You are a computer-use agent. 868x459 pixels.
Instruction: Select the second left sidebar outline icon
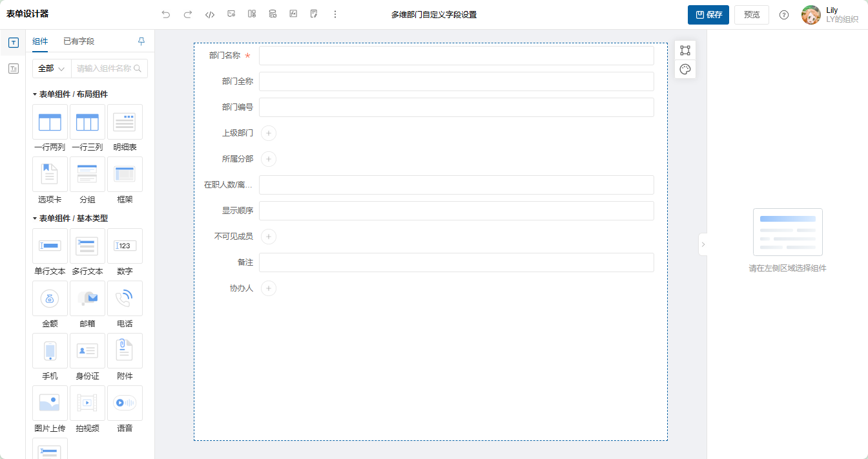point(14,69)
